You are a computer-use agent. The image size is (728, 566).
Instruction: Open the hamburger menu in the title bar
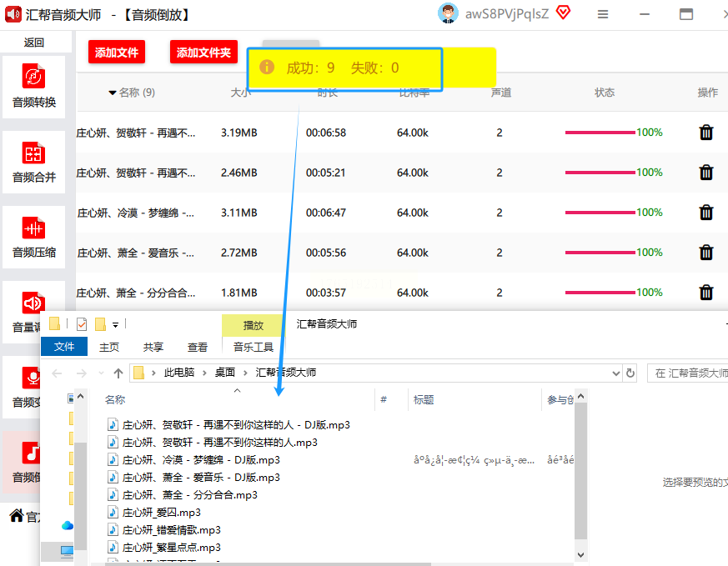[603, 14]
